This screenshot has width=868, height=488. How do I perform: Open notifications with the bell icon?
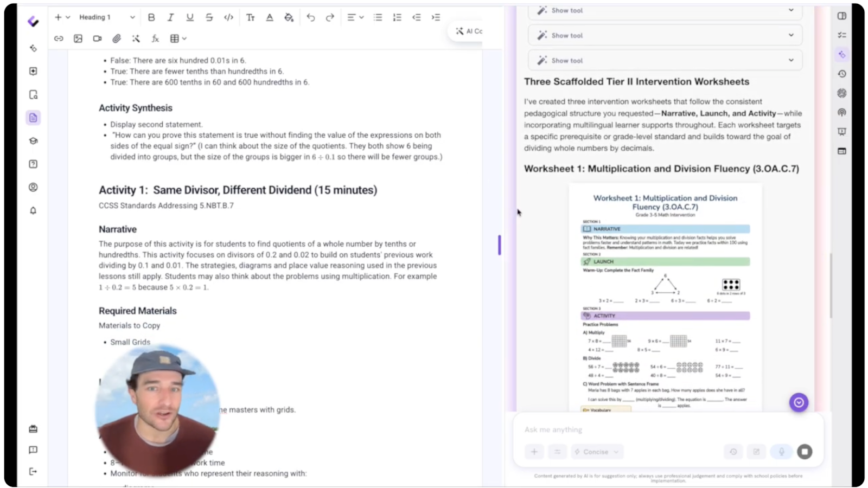(33, 210)
